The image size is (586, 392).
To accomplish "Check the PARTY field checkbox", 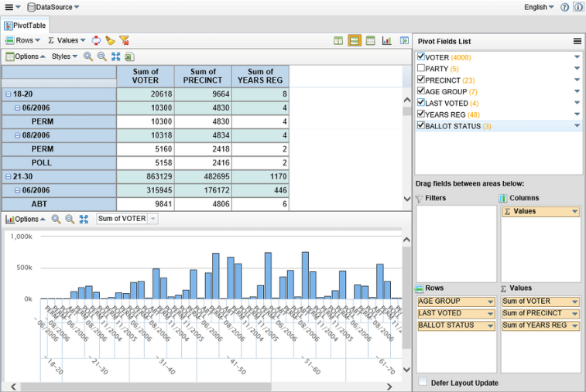I will tap(420, 68).
